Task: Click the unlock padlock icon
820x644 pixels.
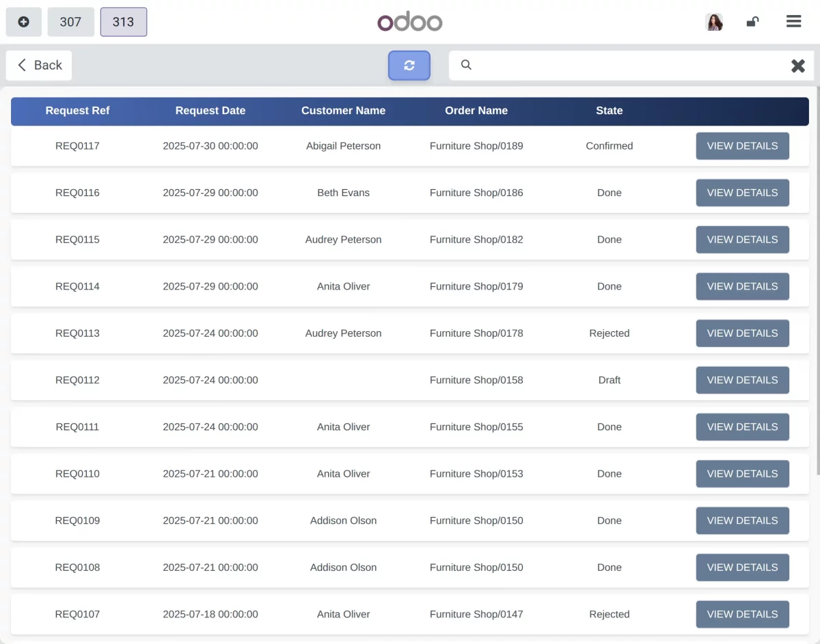Action: pyautogui.click(x=752, y=22)
